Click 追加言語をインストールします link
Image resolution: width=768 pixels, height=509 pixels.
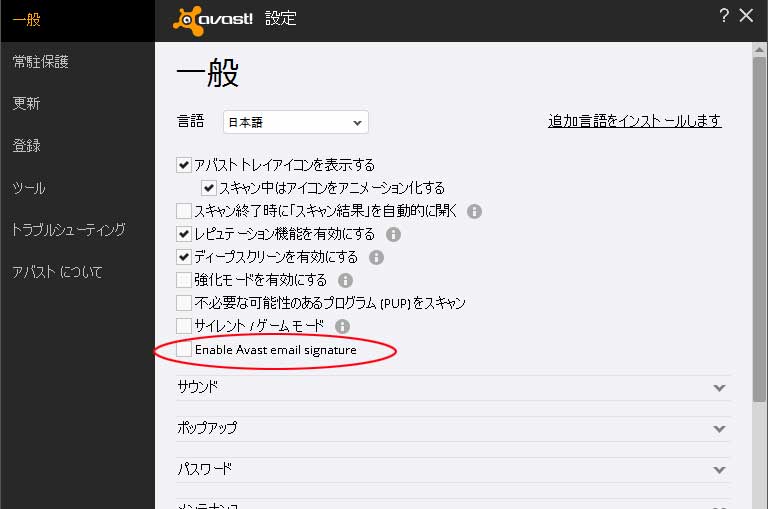635,121
